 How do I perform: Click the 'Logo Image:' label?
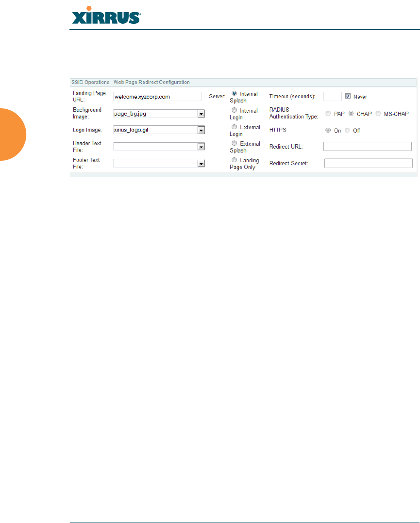(x=87, y=130)
